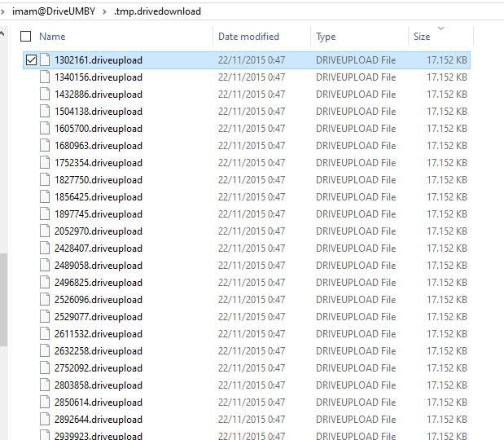Click file name 1856425.driveupload
The image size is (504, 440).
pos(99,197)
